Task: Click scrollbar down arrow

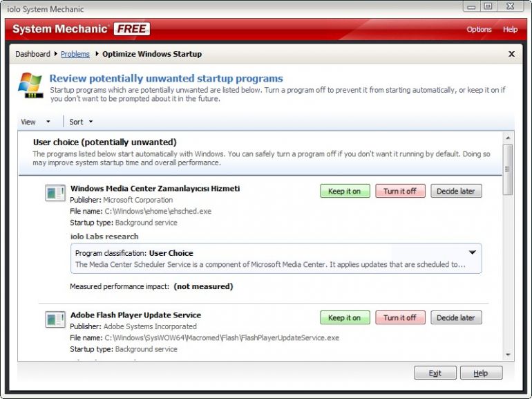Action: click(509, 355)
